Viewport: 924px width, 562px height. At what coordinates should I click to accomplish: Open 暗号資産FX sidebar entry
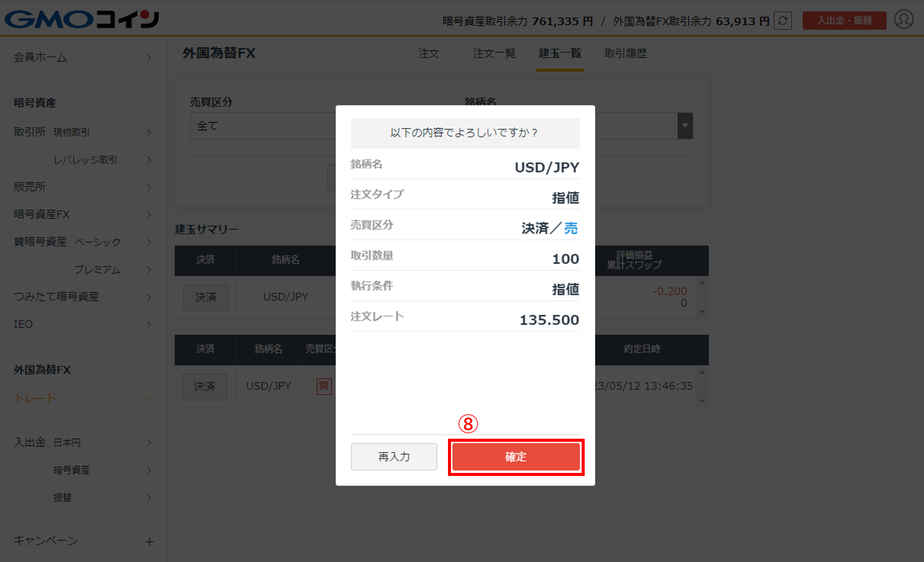83,214
